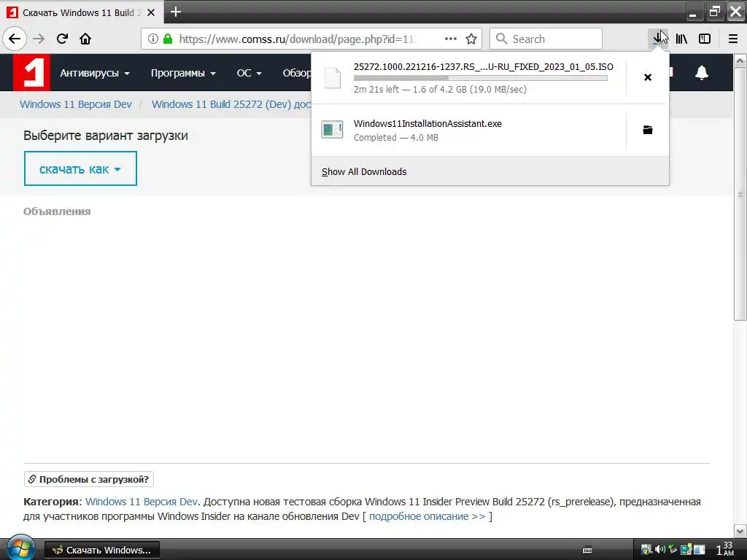Screen dimensions: 747x560
Task: Click in the Search box
Action: coord(546,39)
